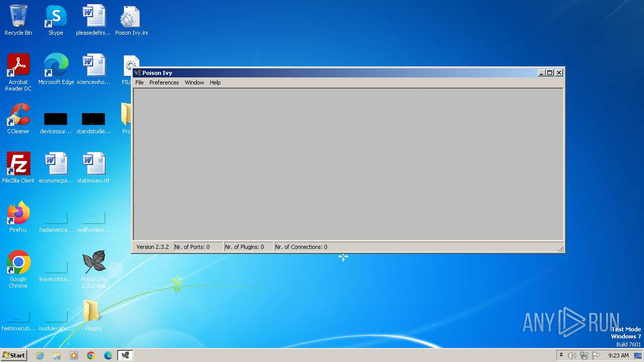The width and height of the screenshot is (644, 362).
Task: Select the Google Chrome desktop shortcut
Action: pos(18,269)
